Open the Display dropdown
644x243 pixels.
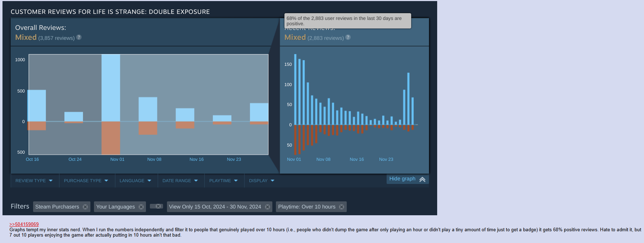(x=262, y=181)
